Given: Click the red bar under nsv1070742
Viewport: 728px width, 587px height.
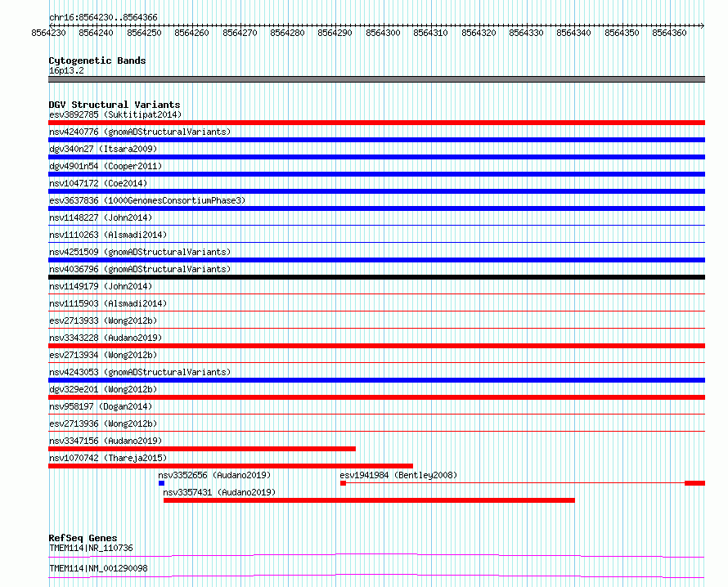Looking at the screenshot, I should pos(231,466).
